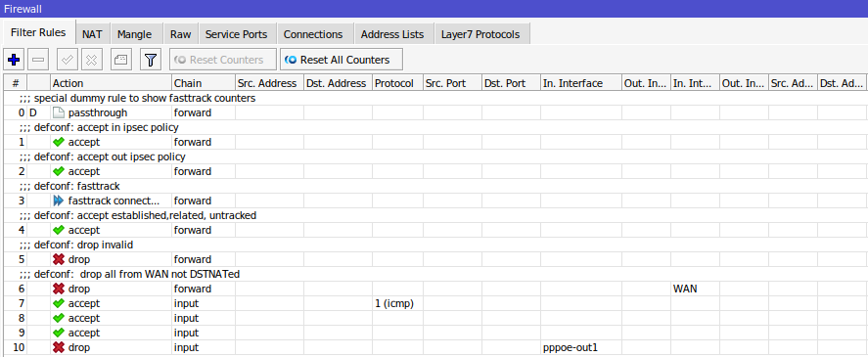Click accept checkmark icon in rule 7
Image resolution: width=868 pixels, height=357 pixels.
coord(58,303)
